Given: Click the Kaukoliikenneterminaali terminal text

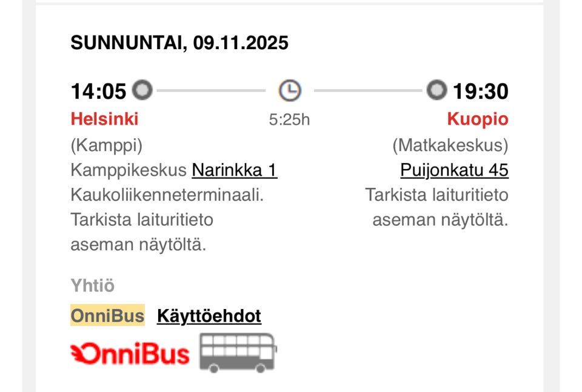Looking at the screenshot, I should (x=167, y=195).
